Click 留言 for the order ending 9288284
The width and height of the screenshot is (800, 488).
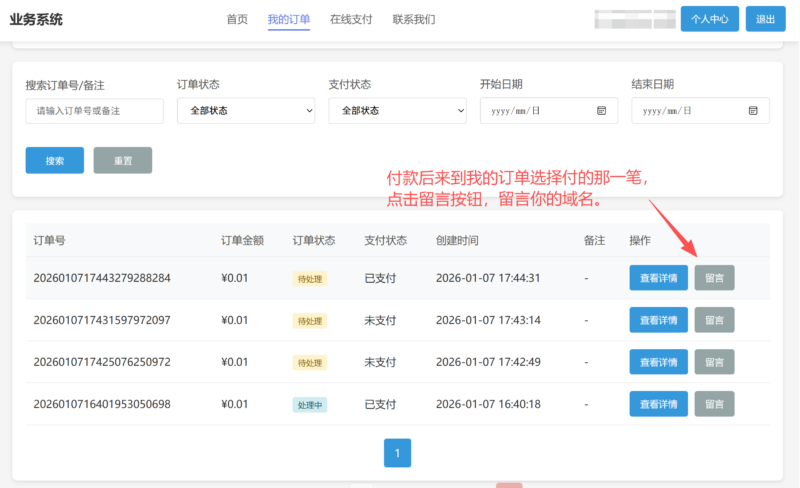click(x=714, y=278)
